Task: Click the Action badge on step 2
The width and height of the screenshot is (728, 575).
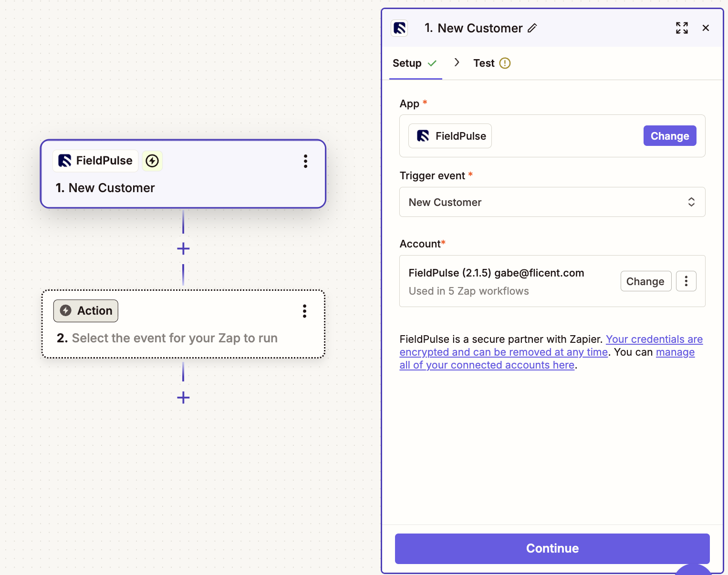Action: coord(86,311)
